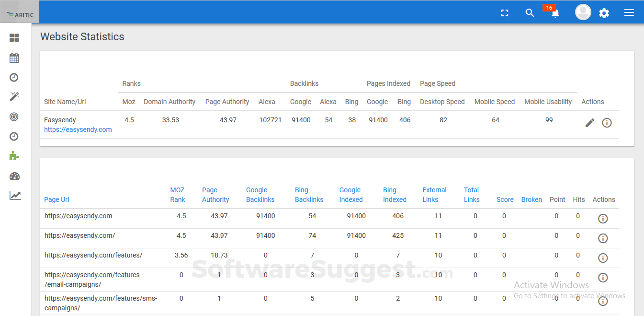Open the line chart analytics icon
Screen dimensions: 644x316
15,196
